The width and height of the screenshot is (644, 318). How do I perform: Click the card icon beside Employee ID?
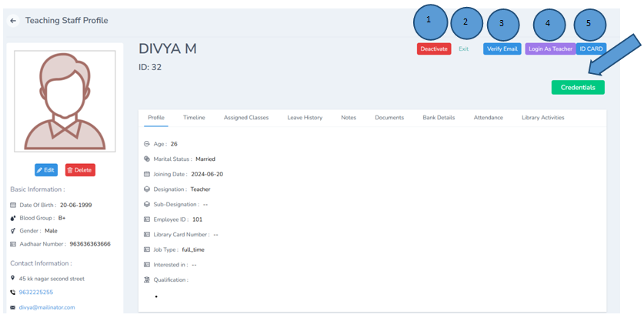[147, 219]
